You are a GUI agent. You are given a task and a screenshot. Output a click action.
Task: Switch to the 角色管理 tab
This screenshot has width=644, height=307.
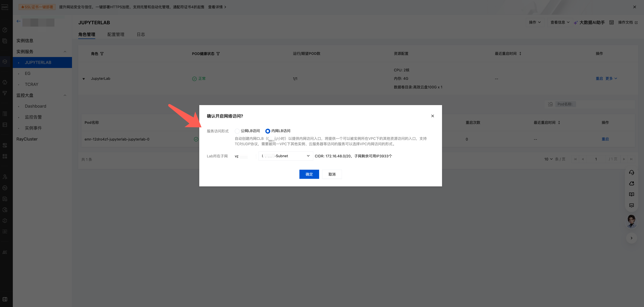(87, 35)
